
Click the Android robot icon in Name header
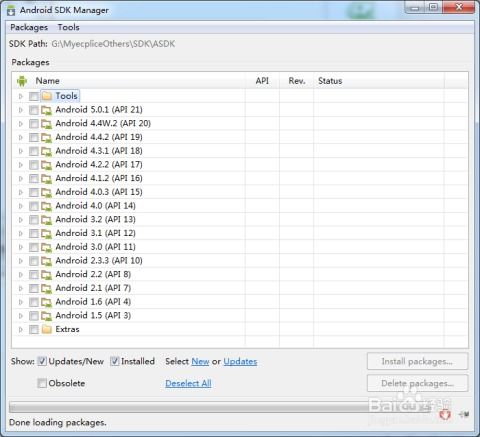click(22, 81)
